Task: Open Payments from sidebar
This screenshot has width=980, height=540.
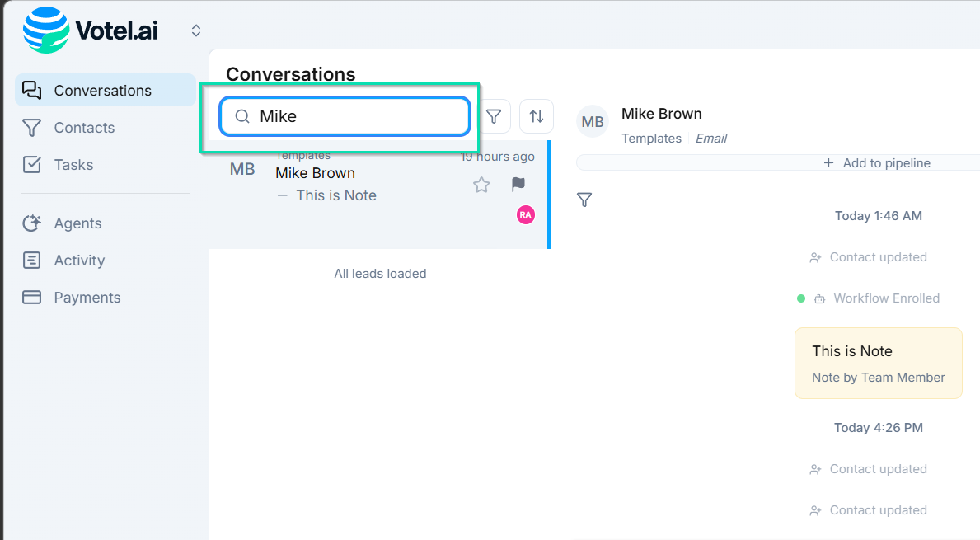Action: (87, 298)
